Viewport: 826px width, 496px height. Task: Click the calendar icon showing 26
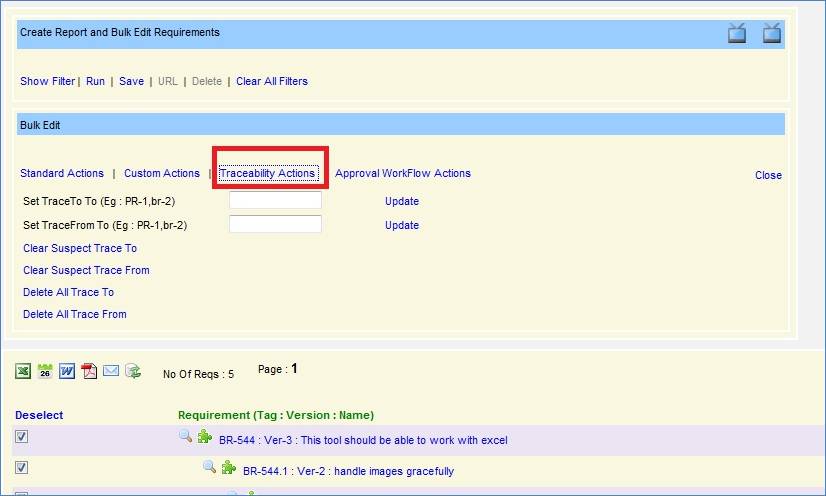[45, 371]
